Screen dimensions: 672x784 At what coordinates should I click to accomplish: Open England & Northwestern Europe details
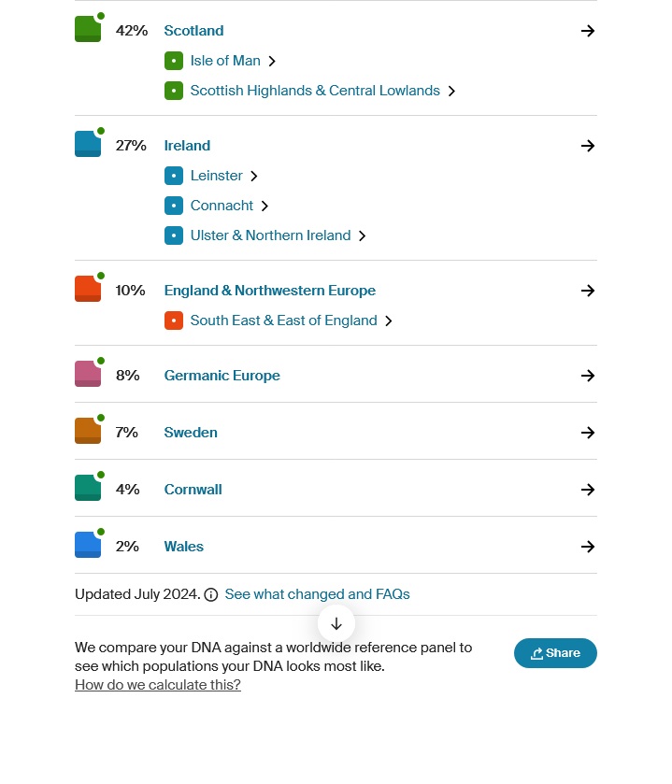click(x=269, y=291)
